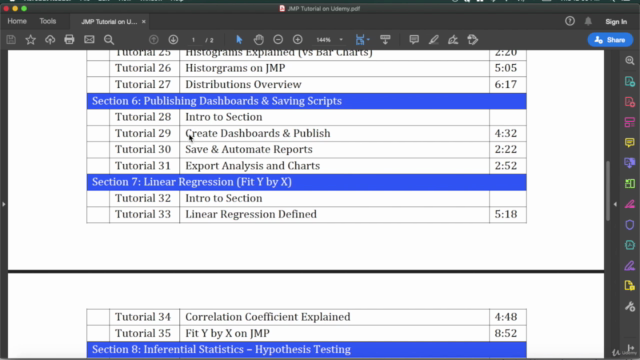640x360 pixels.
Task: Click 'Historgrams on JMP' text
Action: pos(235,68)
